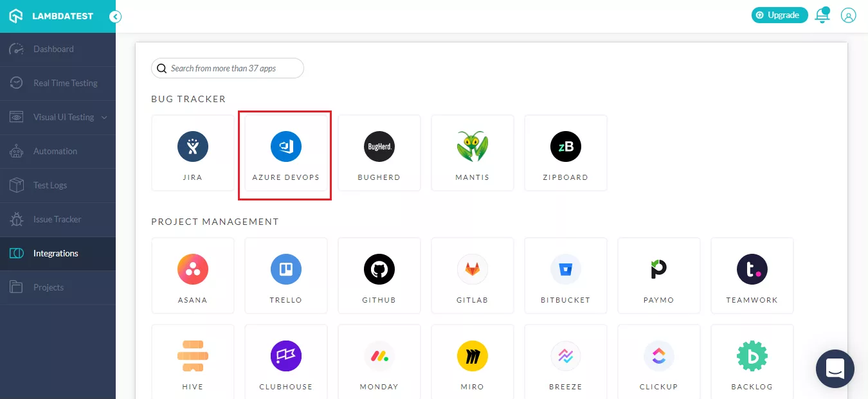Click the Bitbucket integration icon

[565, 275]
